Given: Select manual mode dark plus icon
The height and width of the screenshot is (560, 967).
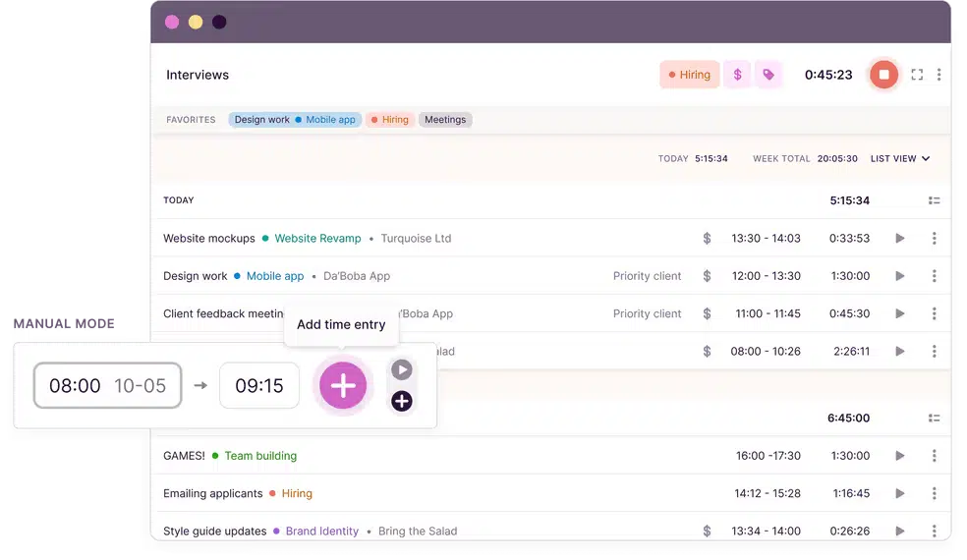Looking at the screenshot, I should tap(401, 401).
